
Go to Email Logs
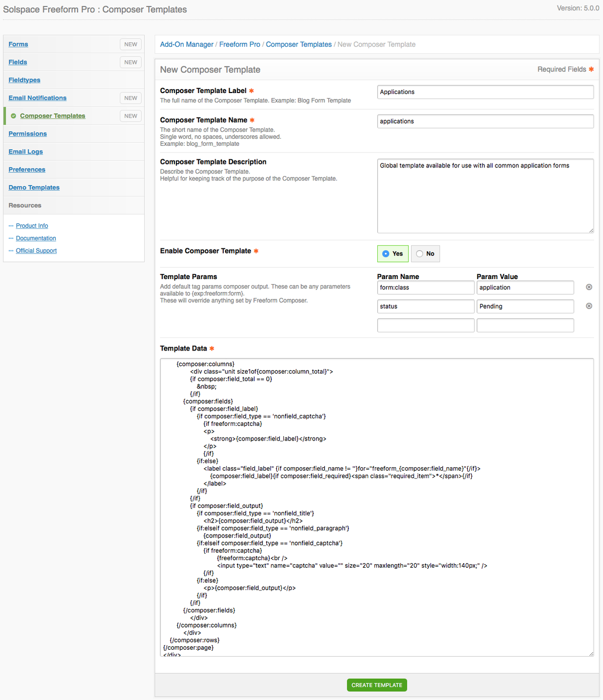click(26, 152)
